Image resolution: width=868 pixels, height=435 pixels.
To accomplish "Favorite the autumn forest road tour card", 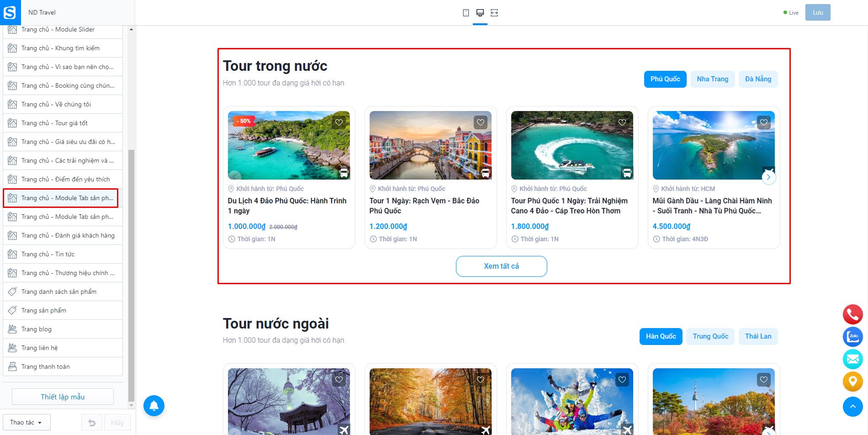I will pos(481,380).
